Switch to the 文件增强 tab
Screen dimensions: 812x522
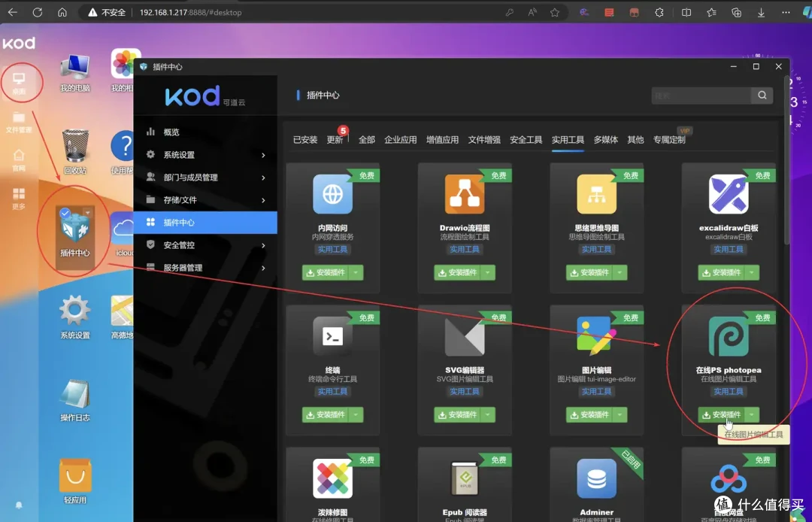(x=484, y=140)
